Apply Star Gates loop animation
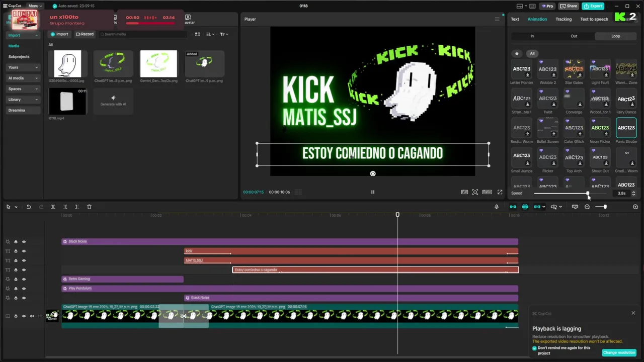Image resolution: width=644 pixels, height=362 pixels. tap(574, 70)
